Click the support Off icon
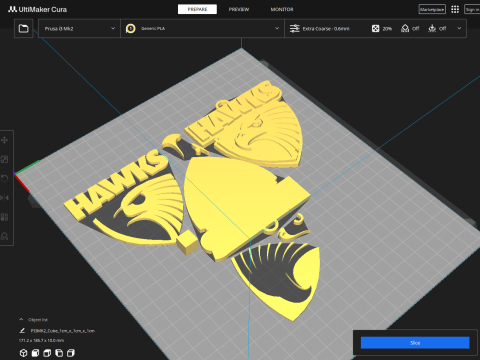The height and width of the screenshot is (360, 480). click(405, 29)
